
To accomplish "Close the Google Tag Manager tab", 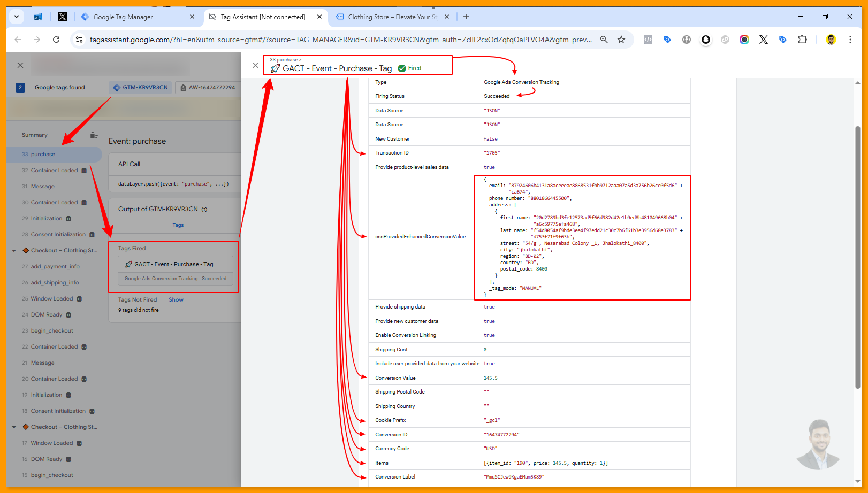I will (x=192, y=17).
